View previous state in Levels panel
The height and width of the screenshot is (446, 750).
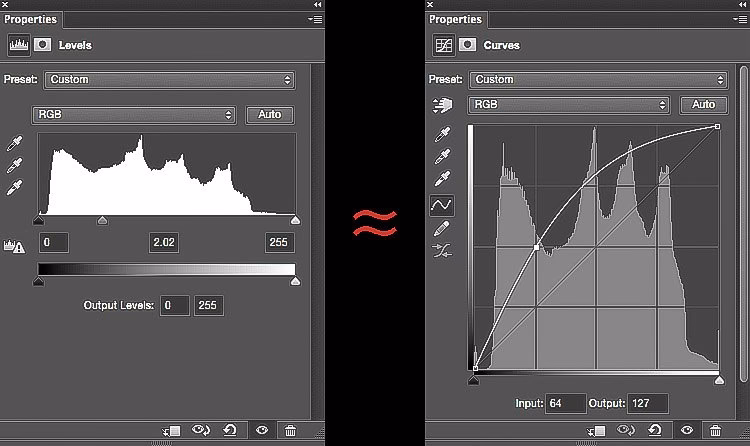200,430
